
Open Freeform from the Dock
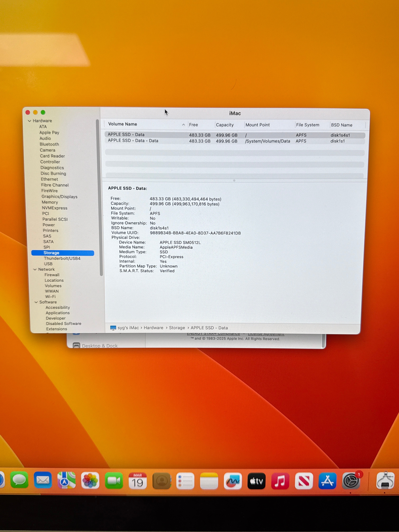click(233, 481)
